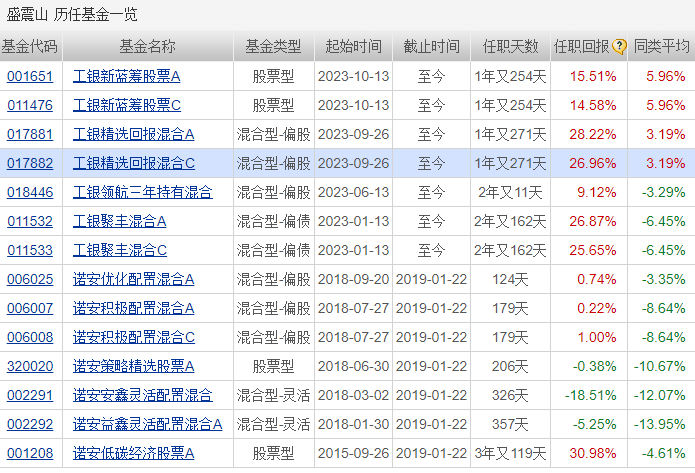Open fund 诺安优化配置混合A
This screenshot has height=473, width=695.
click(x=133, y=279)
